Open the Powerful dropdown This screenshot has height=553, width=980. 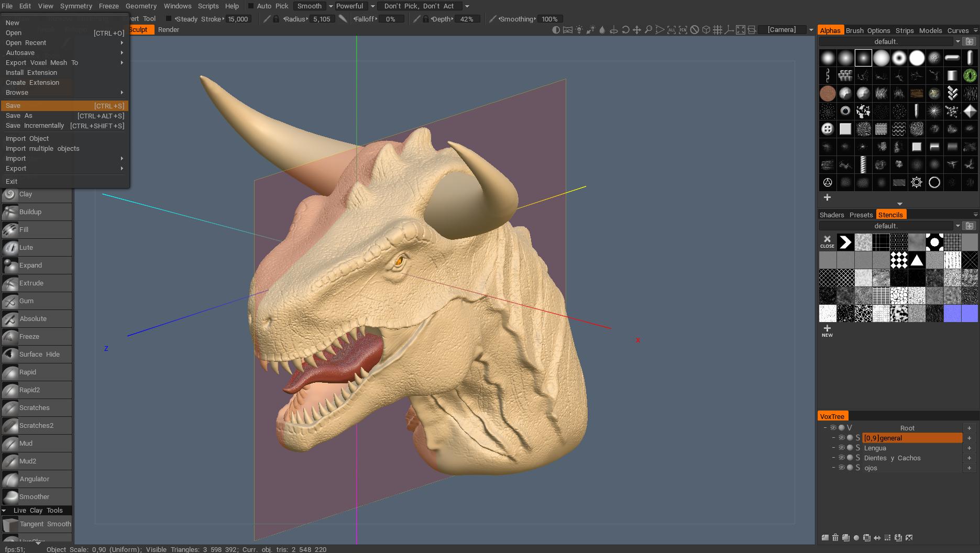(372, 6)
